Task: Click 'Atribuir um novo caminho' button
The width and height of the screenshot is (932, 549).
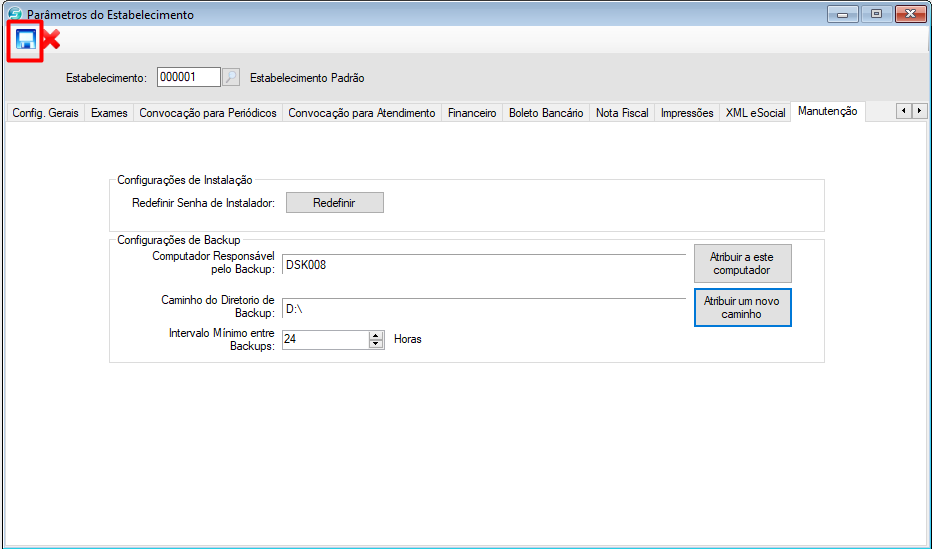Action: 742,307
